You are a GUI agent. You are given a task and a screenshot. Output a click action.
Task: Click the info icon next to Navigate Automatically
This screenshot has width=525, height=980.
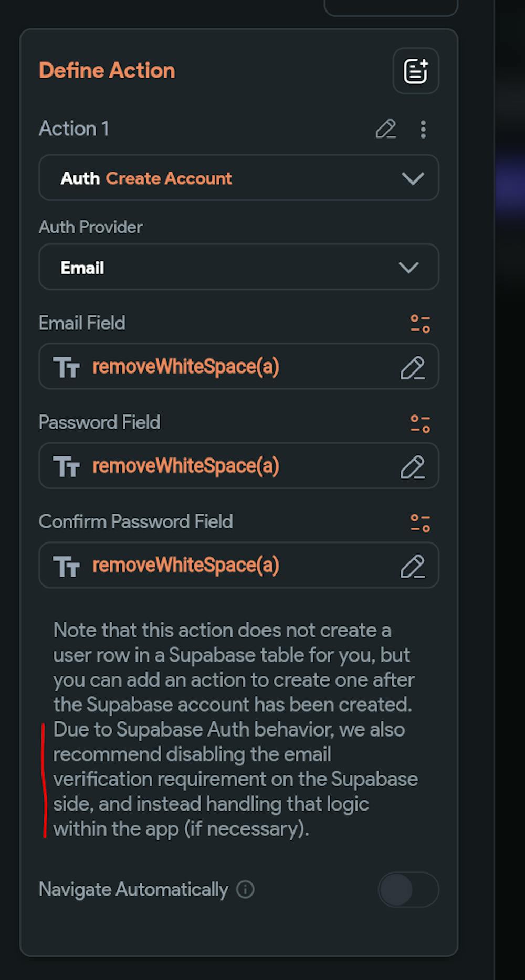click(x=245, y=889)
